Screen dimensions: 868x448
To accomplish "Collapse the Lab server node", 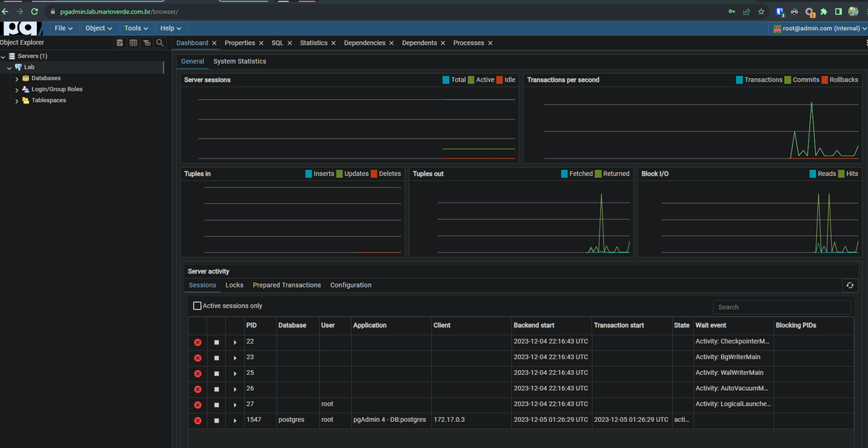I will click(9, 67).
